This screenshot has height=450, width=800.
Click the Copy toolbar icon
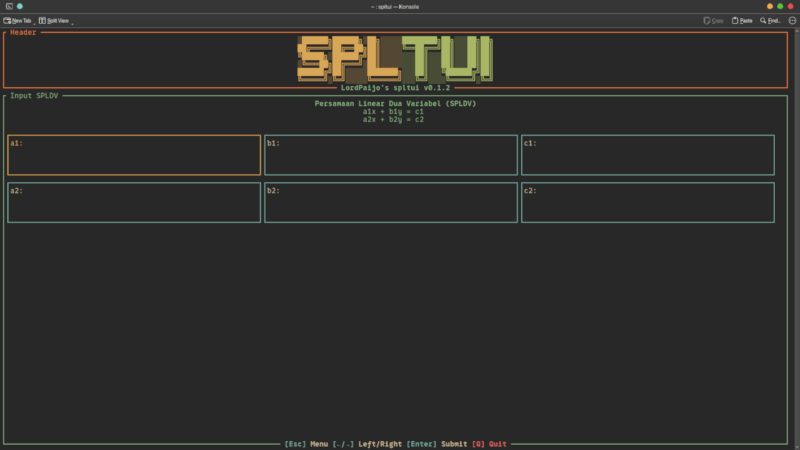point(713,20)
